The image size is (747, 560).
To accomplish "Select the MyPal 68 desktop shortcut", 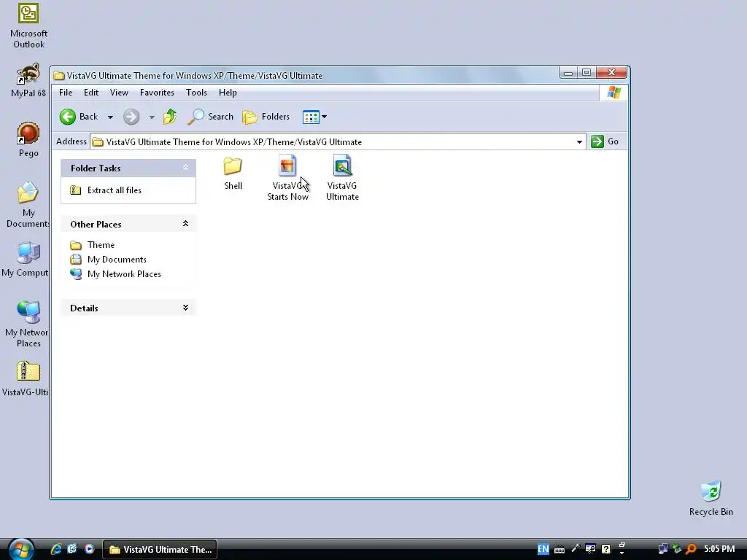I will pos(28,80).
